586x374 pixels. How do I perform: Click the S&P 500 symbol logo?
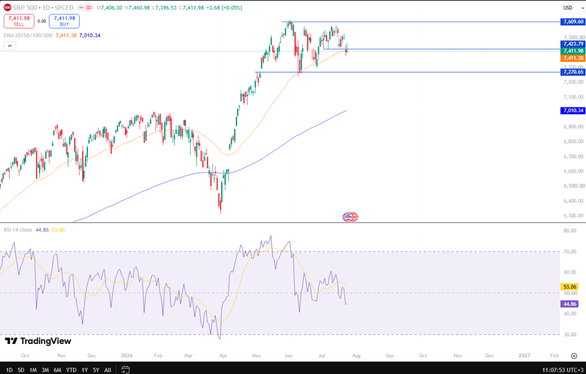pos(7,7)
